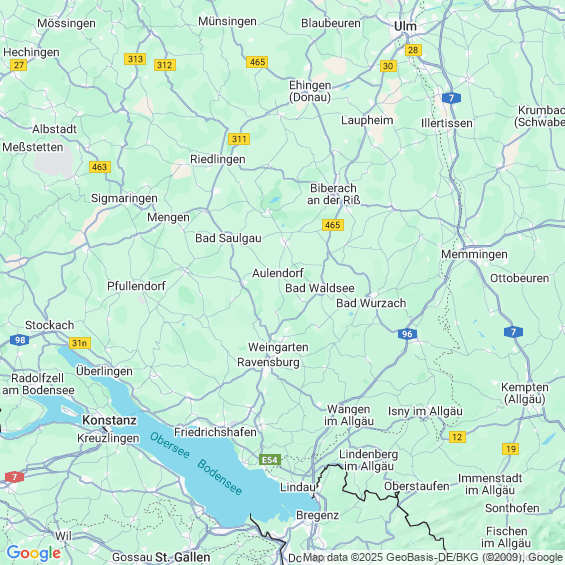The height and width of the screenshot is (565, 565).
Task: Select the red 7 road shield
Action: 14,477
